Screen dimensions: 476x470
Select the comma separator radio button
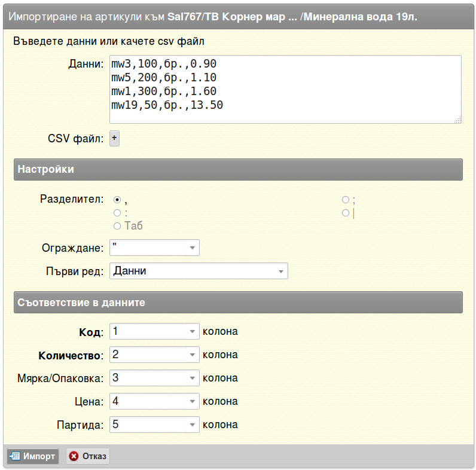coord(117,200)
